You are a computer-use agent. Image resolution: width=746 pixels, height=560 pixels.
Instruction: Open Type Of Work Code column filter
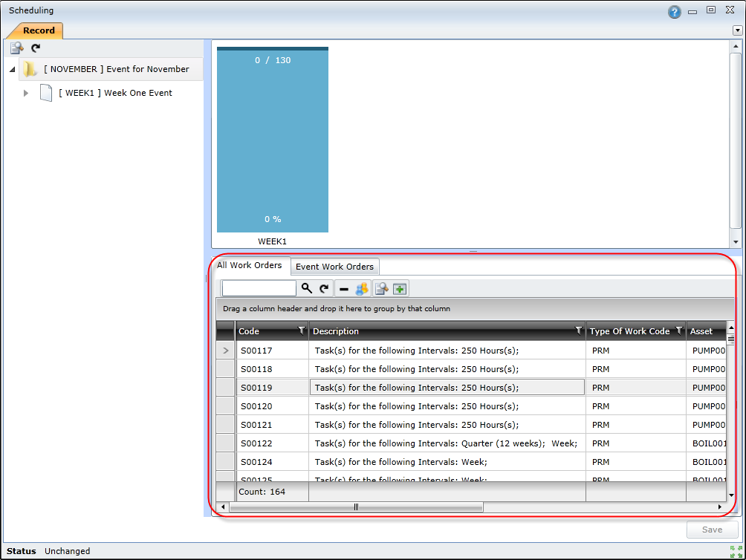click(678, 331)
